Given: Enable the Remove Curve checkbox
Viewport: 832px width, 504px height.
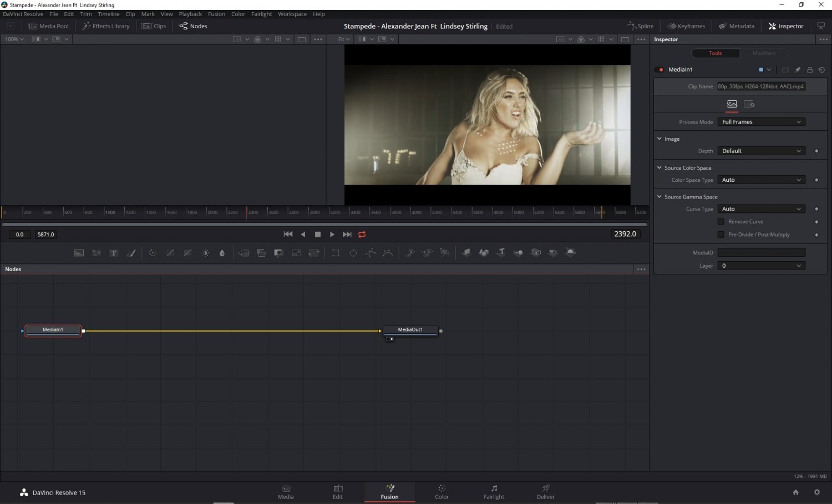Looking at the screenshot, I should 721,222.
